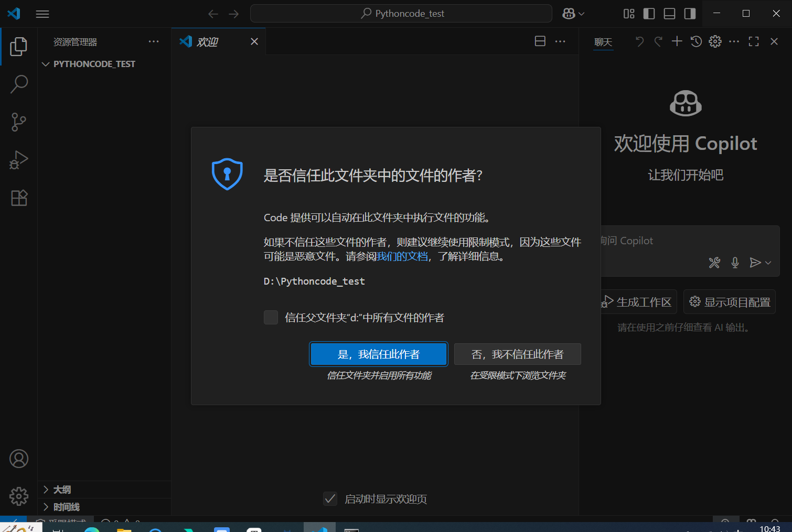The image size is (792, 532).
Task: Collapse the PYTHONCODE_TEST folder section
Action: [104, 64]
